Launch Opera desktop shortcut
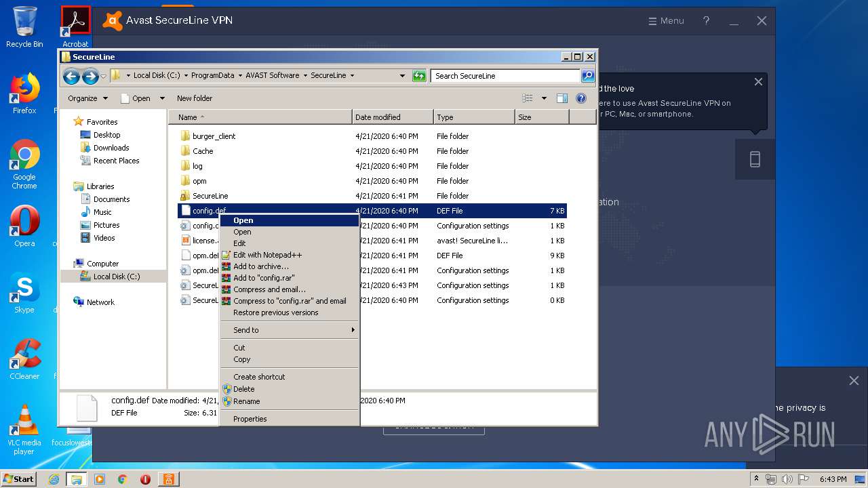Image resolution: width=868 pixels, height=488 pixels. pyautogui.click(x=24, y=226)
